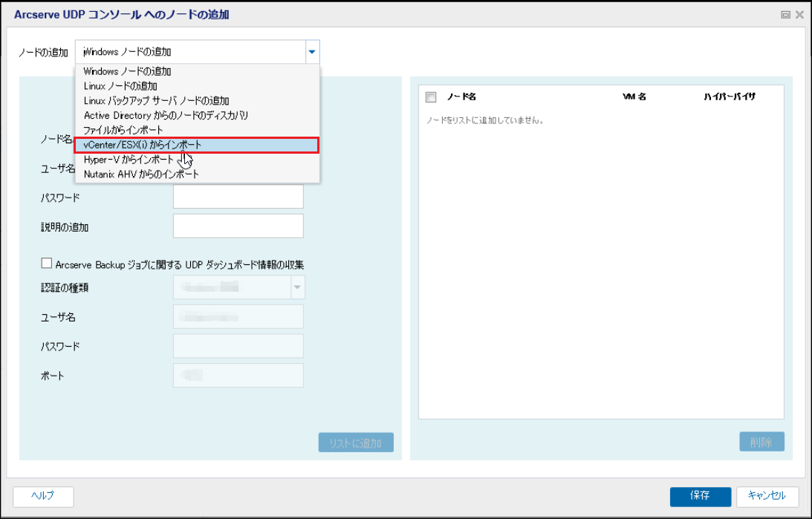Choose Linux バックアップ サーバ ノードの追加
Viewport: 812px width, 519px height.
(198, 100)
